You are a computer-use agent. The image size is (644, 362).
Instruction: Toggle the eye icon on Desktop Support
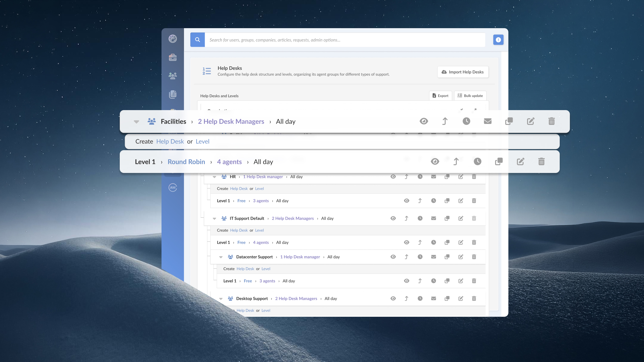point(393,298)
